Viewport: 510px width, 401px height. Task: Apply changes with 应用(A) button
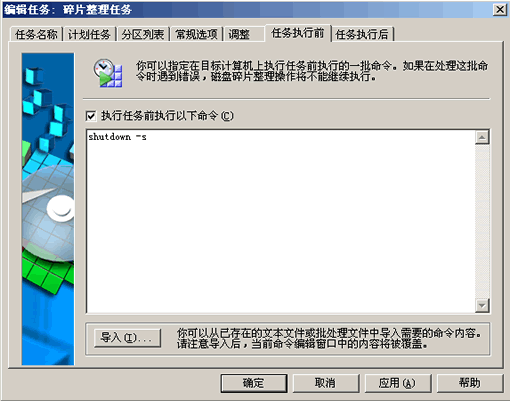tap(398, 383)
